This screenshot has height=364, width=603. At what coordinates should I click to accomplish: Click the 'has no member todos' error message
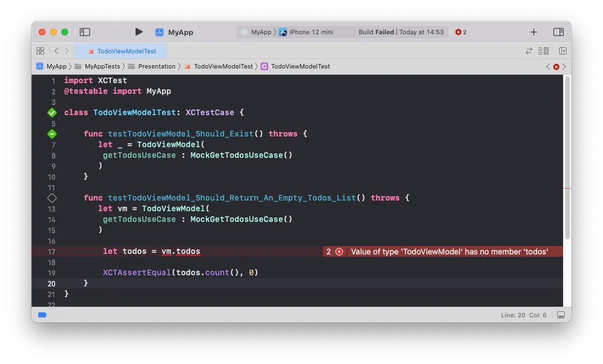[449, 252]
